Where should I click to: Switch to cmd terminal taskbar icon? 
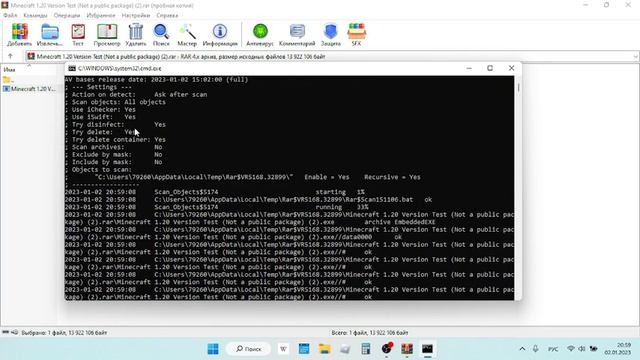pyautogui.click(x=427, y=349)
